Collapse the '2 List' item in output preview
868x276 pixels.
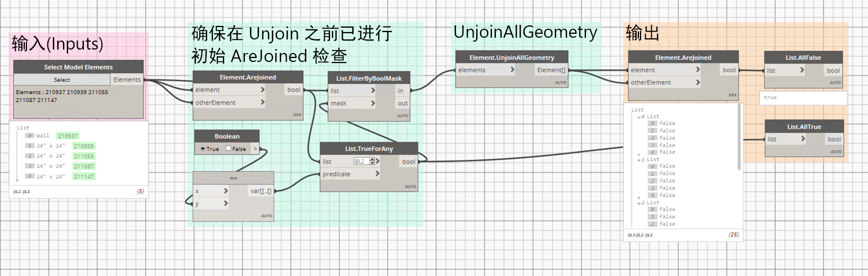(639, 202)
